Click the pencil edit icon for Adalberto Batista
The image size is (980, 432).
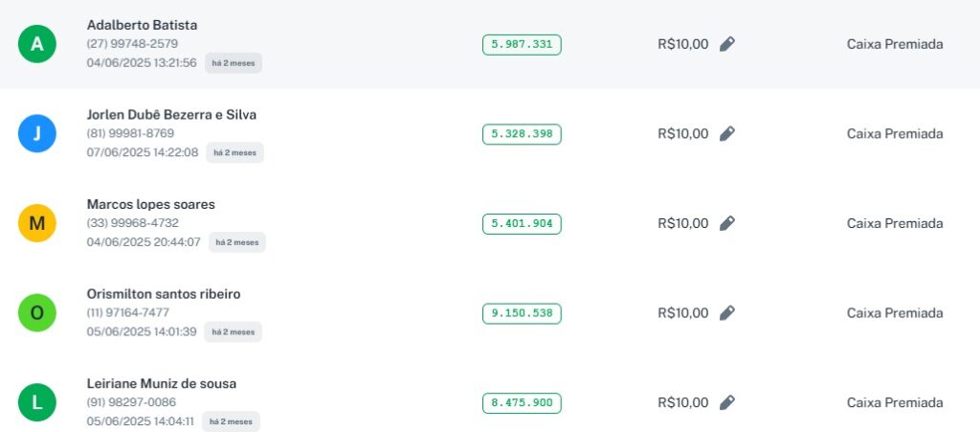727,44
